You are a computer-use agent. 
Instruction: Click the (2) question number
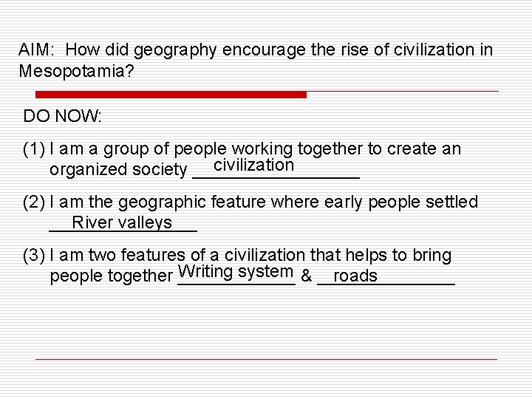click(x=34, y=202)
